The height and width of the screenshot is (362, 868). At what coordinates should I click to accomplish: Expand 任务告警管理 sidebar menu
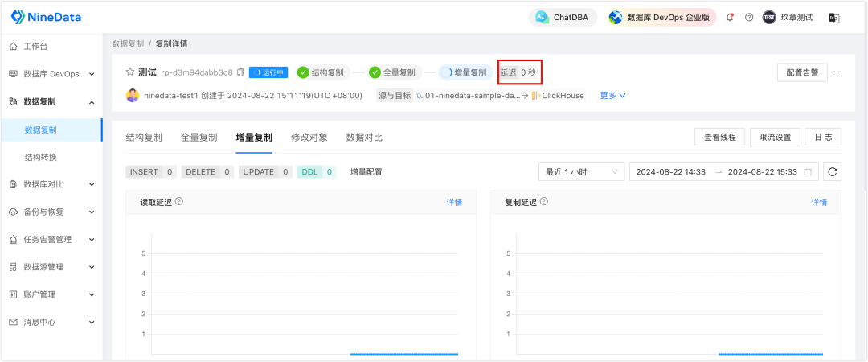point(51,240)
